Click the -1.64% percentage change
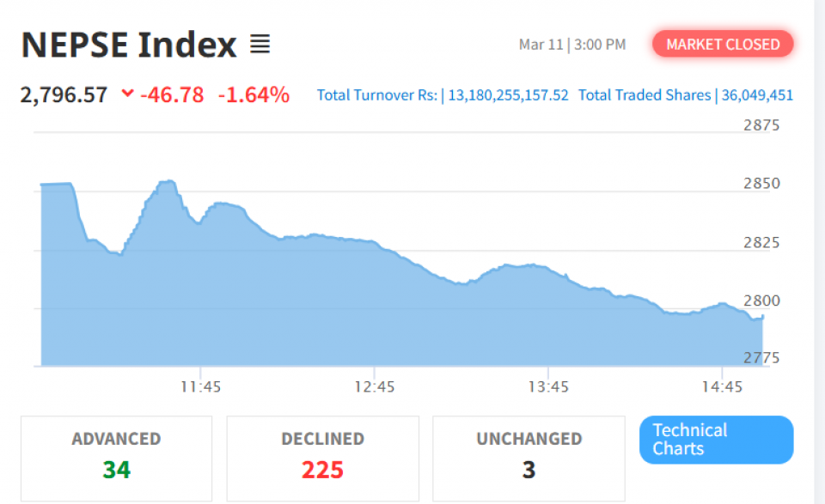This screenshot has width=825, height=504. coord(254,94)
